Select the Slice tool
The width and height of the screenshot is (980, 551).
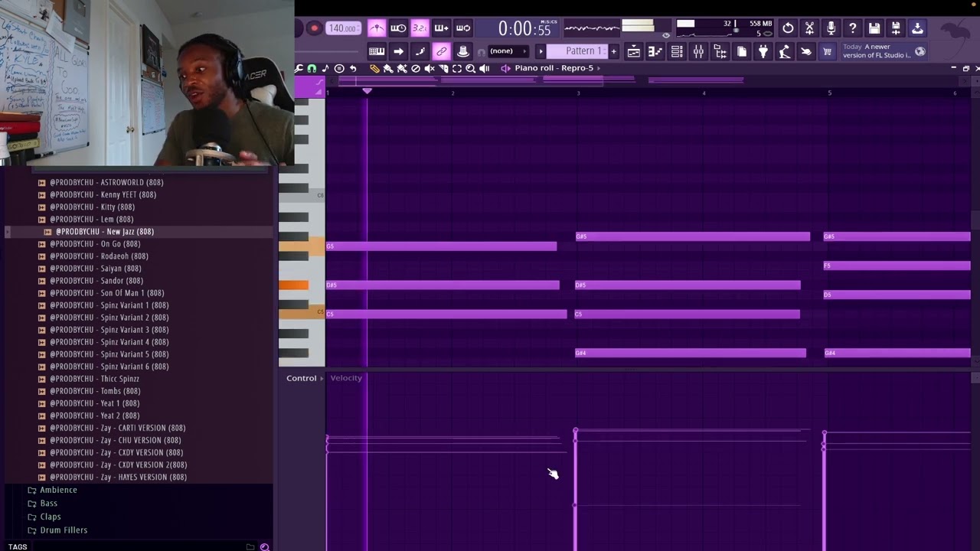[443, 68]
